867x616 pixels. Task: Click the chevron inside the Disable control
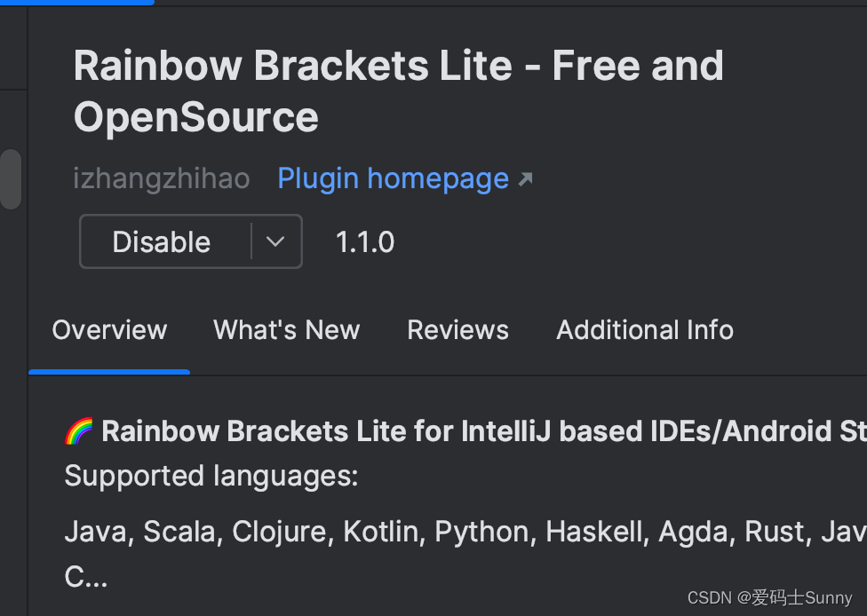coord(275,241)
